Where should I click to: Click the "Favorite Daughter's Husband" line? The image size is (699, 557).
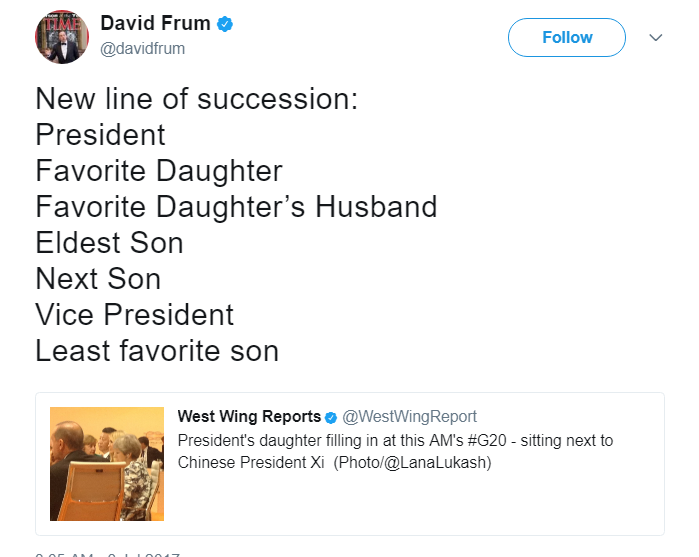pos(236,207)
